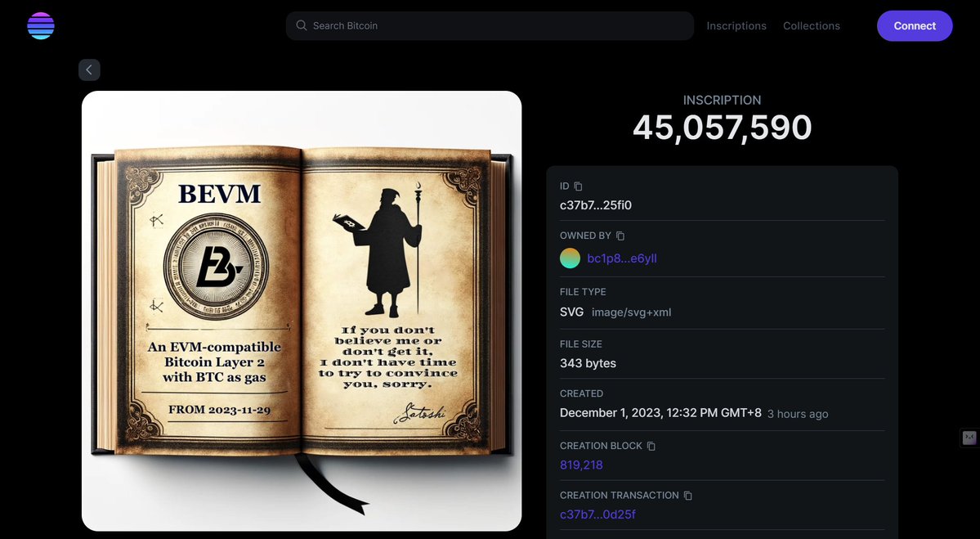Focus the Search Bitcoin input field
Viewport: 980px width, 539px height.
(490, 25)
